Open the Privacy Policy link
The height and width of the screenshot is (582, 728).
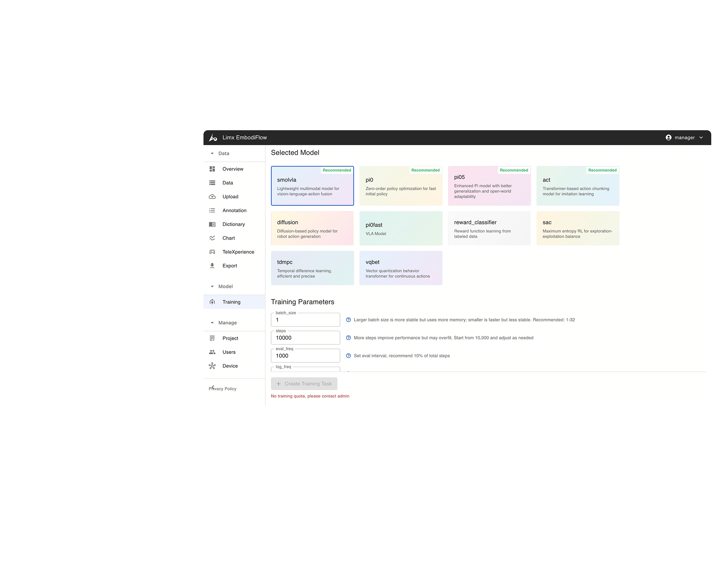pos(222,388)
